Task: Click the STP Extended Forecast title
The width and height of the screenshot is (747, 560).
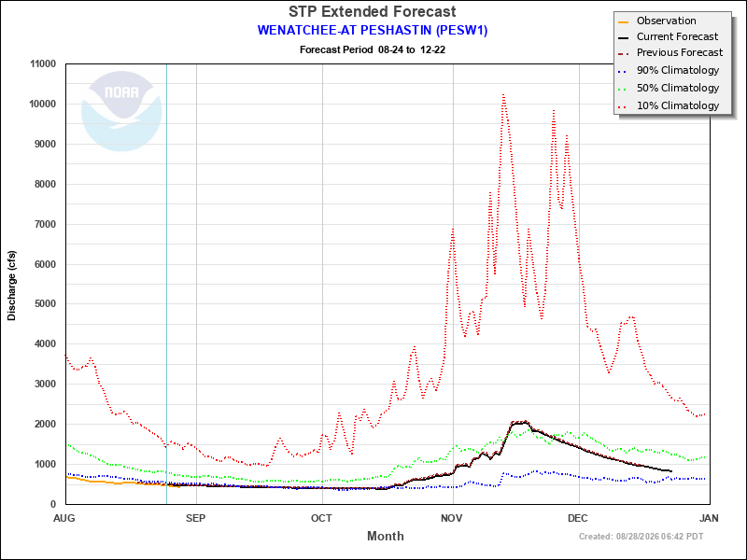Action: (x=372, y=11)
